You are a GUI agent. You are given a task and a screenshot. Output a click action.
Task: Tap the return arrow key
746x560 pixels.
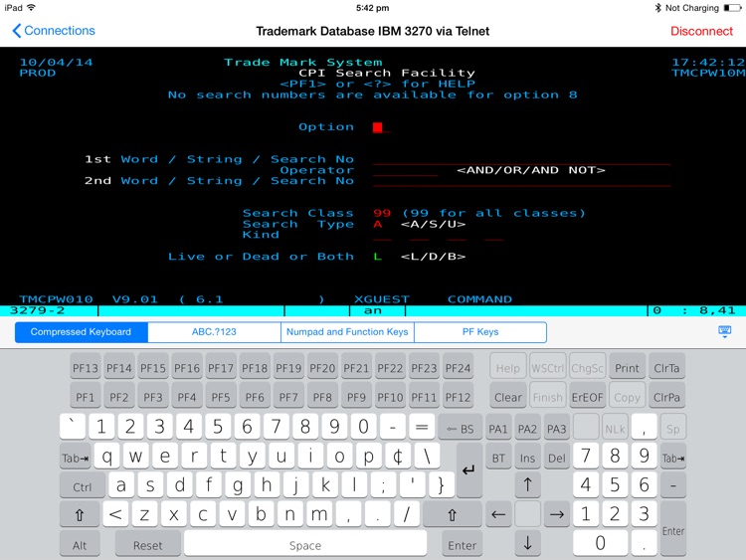[468, 470]
